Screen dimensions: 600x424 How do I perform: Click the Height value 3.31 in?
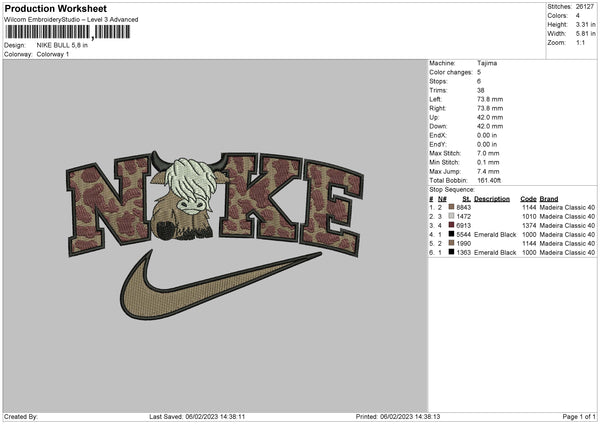click(x=585, y=24)
